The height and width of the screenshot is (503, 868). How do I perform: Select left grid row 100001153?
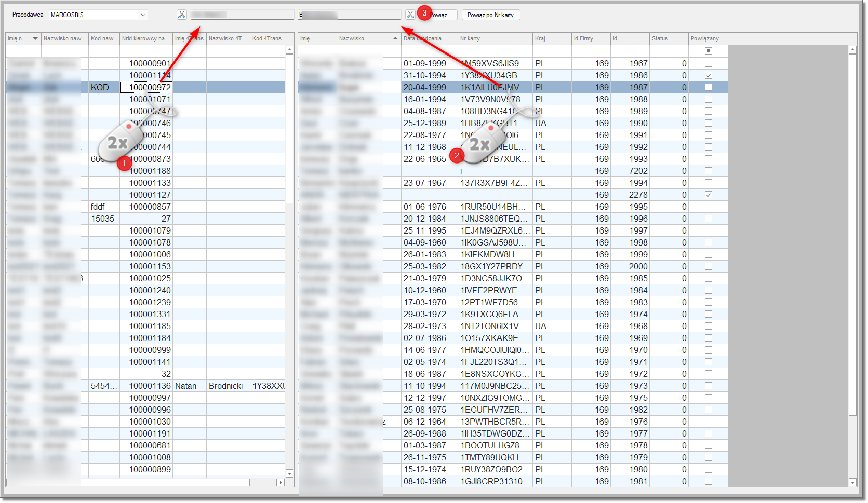(x=145, y=266)
